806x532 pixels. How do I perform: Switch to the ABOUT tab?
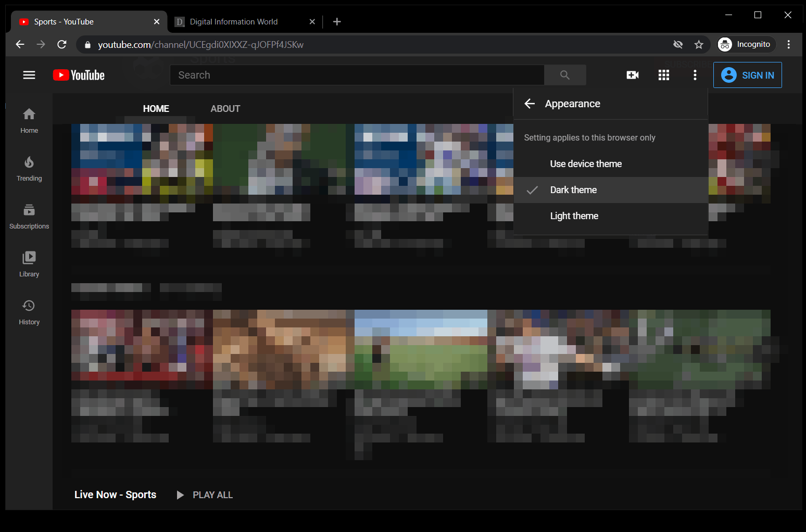pos(225,108)
